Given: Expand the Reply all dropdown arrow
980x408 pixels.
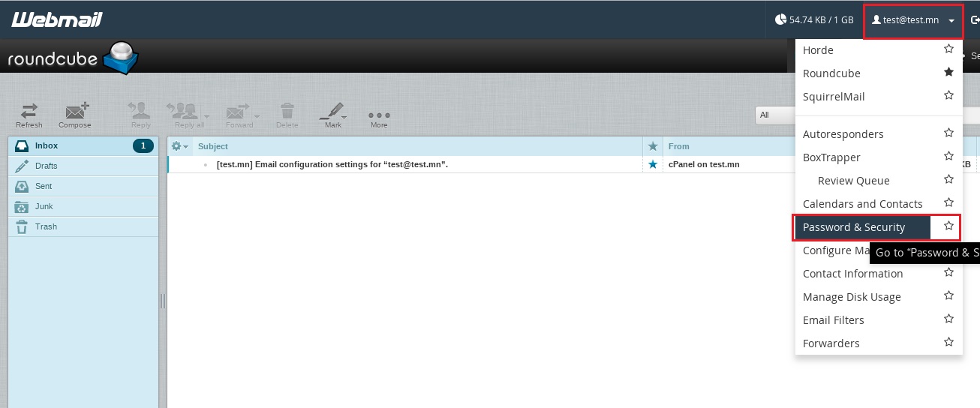Looking at the screenshot, I should pos(206,116).
